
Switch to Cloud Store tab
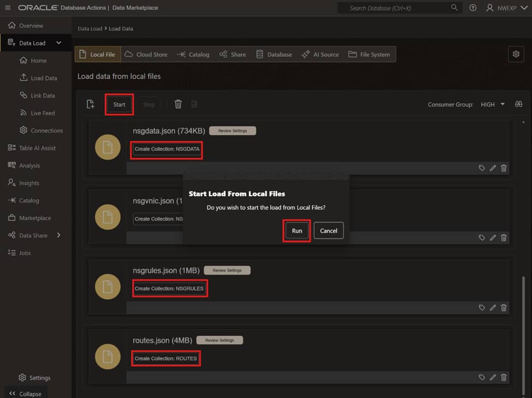(x=146, y=54)
